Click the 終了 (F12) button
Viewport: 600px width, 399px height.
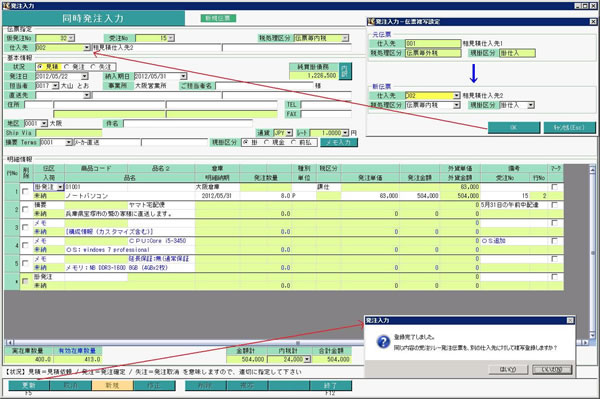(330, 385)
